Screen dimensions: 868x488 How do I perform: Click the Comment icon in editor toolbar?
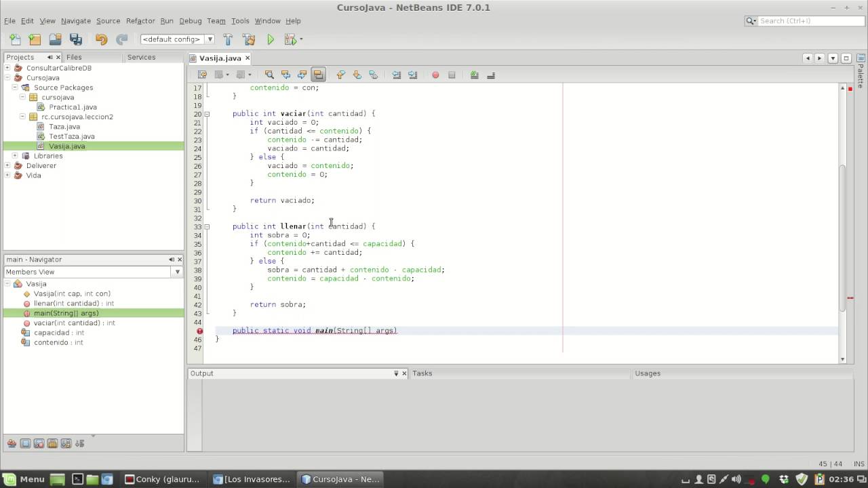coord(475,75)
